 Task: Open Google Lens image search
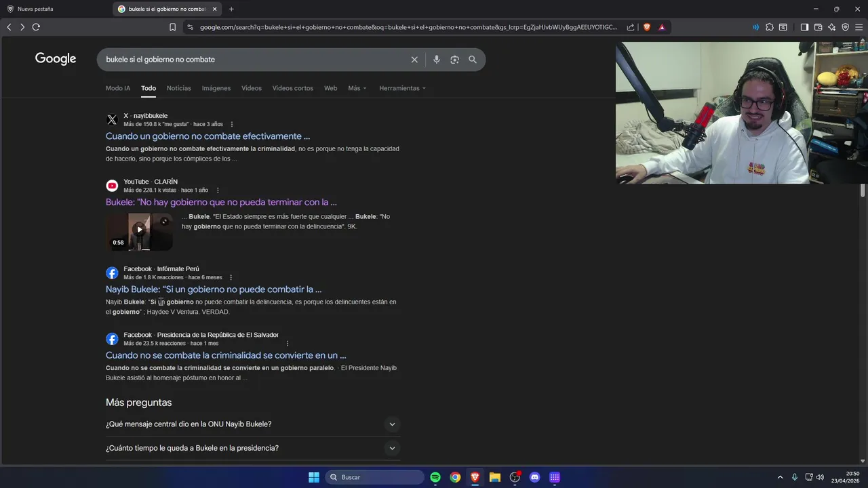coord(454,60)
